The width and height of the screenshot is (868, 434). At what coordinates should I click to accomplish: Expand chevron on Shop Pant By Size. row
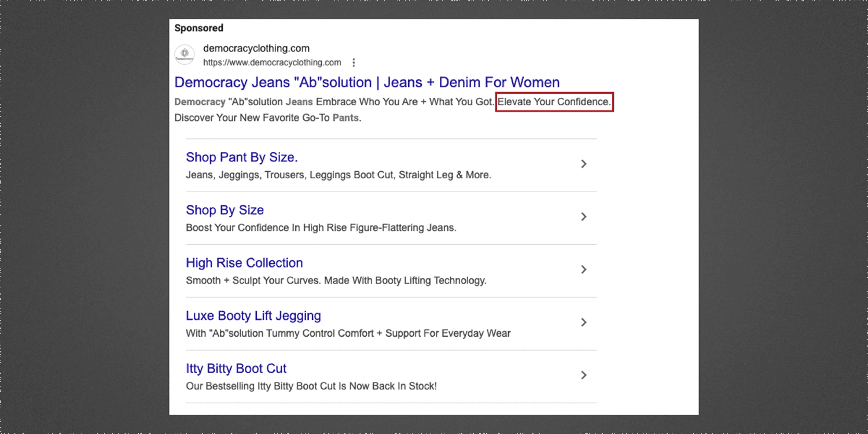pyautogui.click(x=584, y=164)
